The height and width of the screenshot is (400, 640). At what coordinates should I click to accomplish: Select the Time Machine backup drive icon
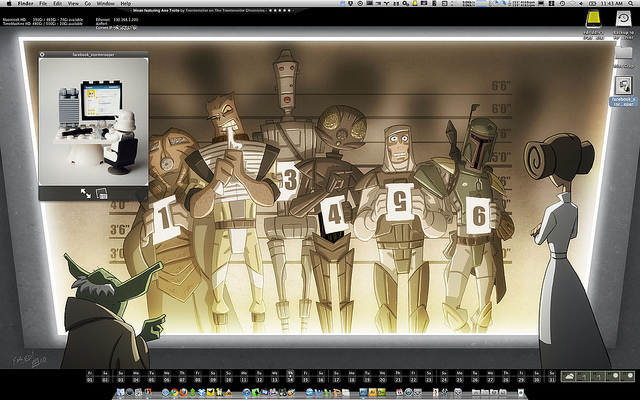tap(623, 20)
